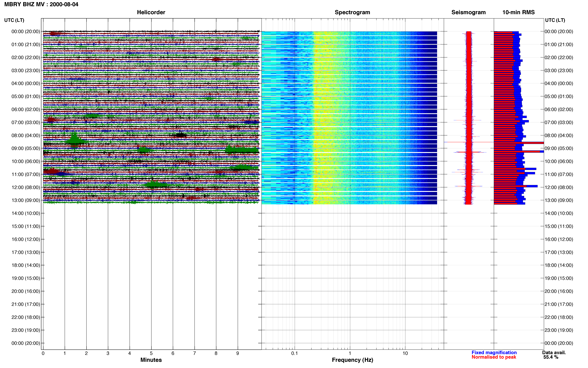Click the left 14:00 (10:00) time label

[26, 213]
